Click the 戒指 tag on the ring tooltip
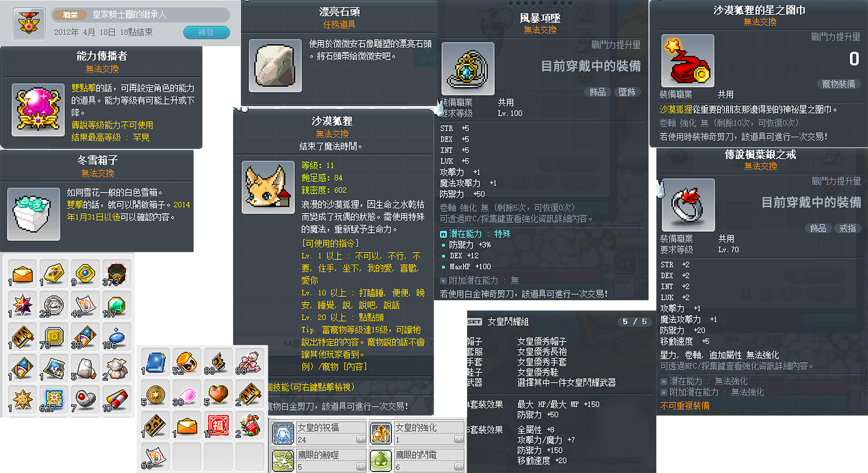The width and height of the screenshot is (868, 473). (847, 228)
